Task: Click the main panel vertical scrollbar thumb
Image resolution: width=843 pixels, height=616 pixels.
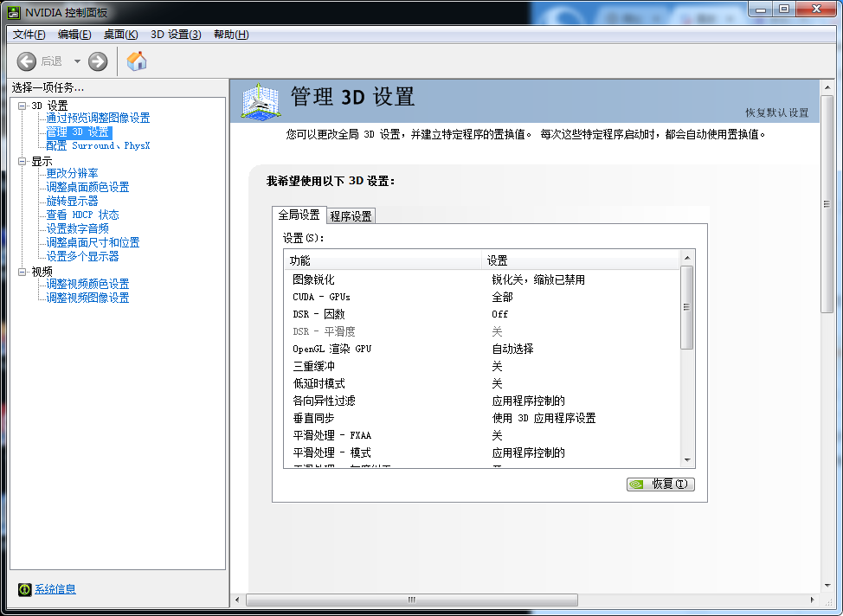Action: click(827, 203)
